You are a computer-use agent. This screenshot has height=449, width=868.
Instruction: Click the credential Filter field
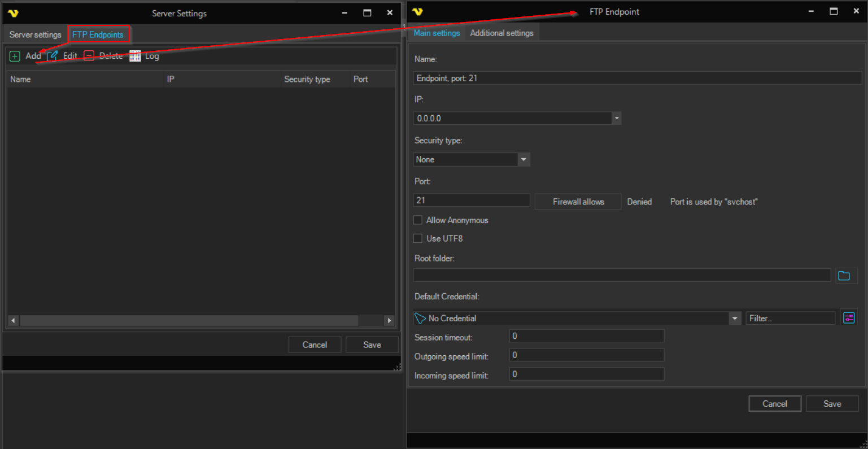click(x=790, y=319)
